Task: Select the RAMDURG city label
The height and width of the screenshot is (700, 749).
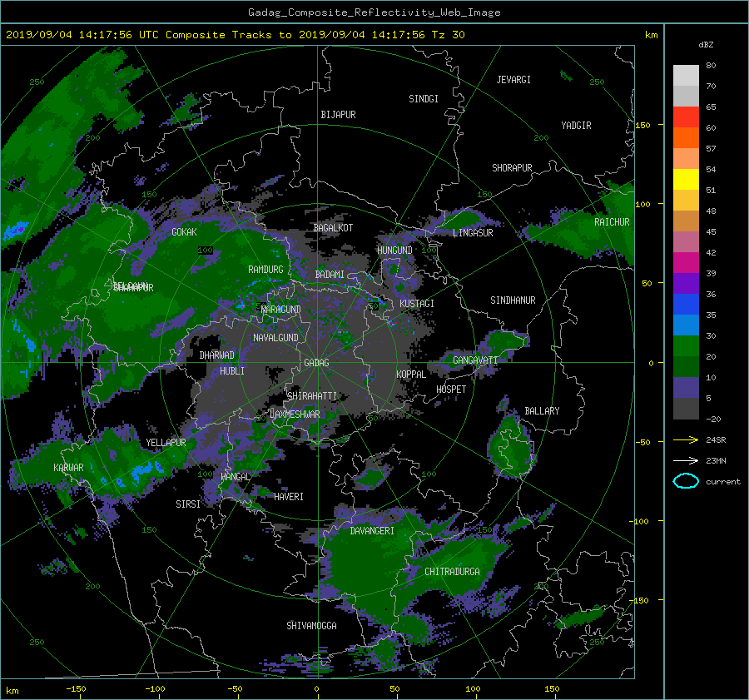Action: point(265,270)
